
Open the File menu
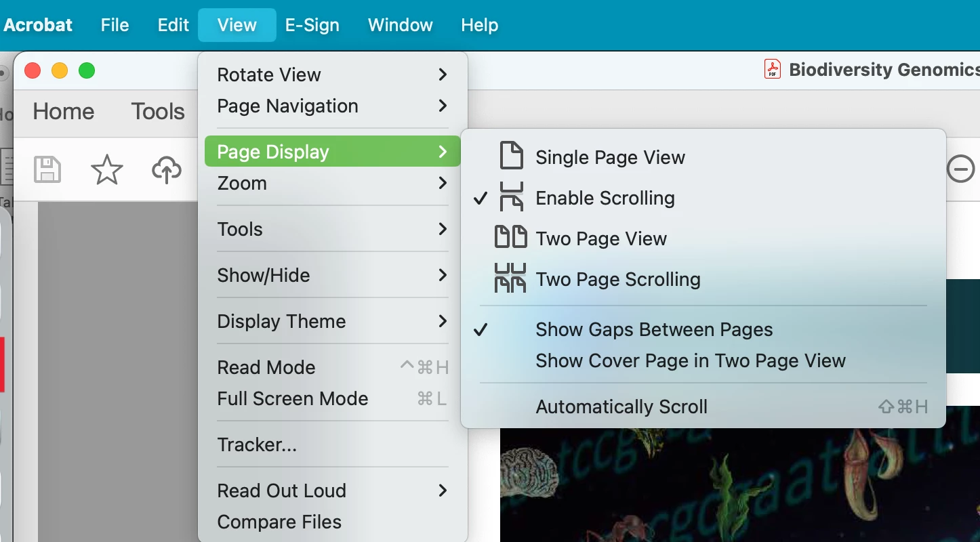(x=115, y=25)
